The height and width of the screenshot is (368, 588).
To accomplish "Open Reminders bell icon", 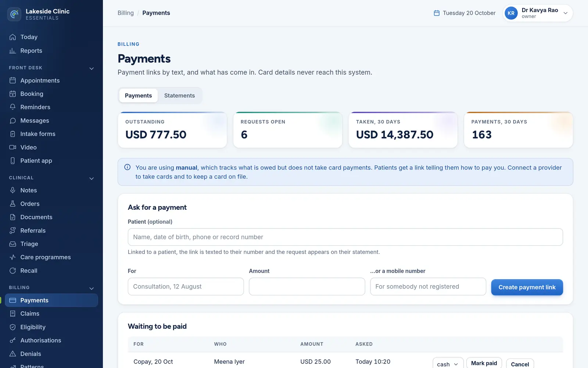I will [x=12, y=107].
